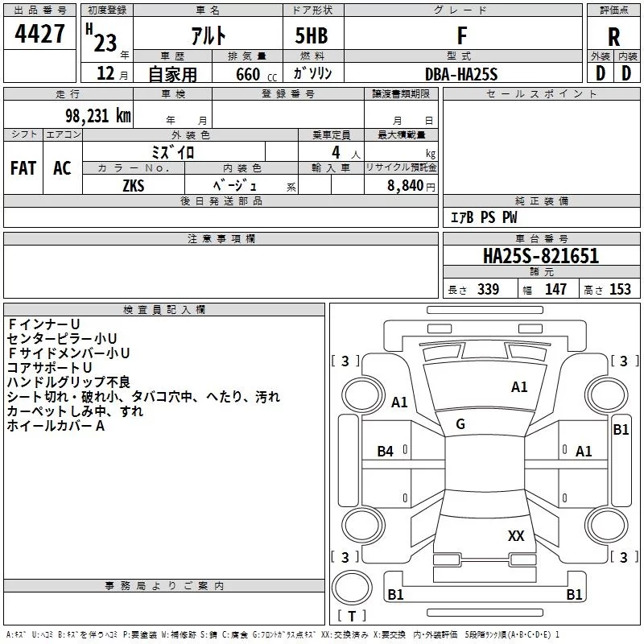Select the shift type FAT
The width and height of the screenshot is (644, 644).
pyautogui.click(x=23, y=168)
